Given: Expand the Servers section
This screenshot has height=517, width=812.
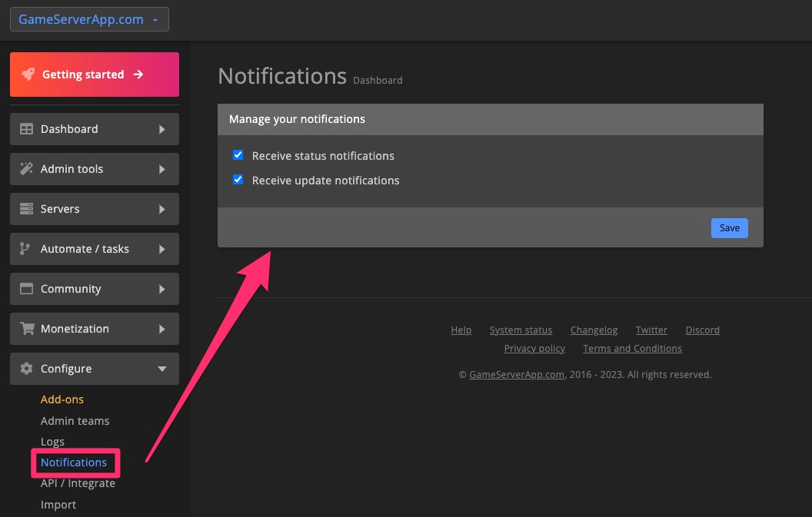Looking at the screenshot, I should click(94, 208).
